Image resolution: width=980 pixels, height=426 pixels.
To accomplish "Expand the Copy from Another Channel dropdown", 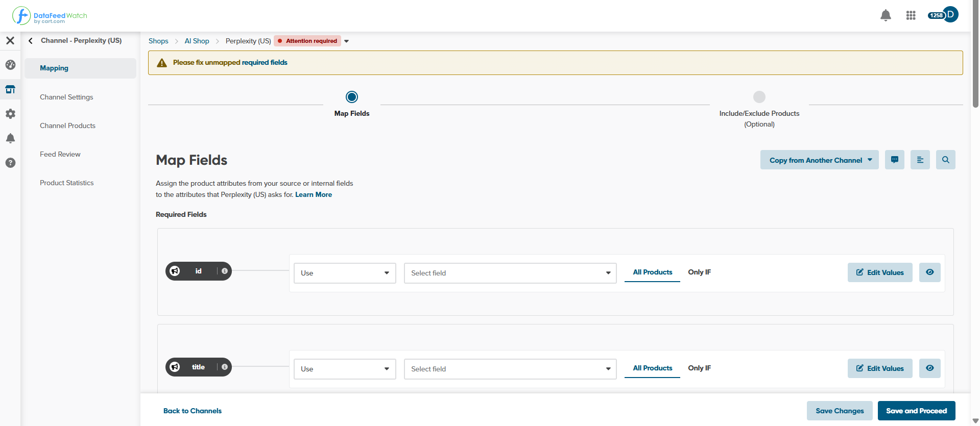I will pyautogui.click(x=820, y=160).
